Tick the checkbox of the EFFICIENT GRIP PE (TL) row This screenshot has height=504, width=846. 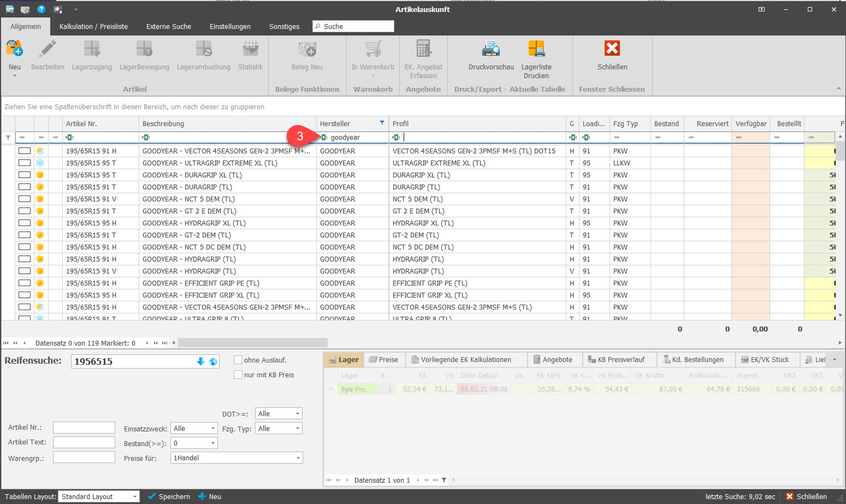(x=24, y=283)
